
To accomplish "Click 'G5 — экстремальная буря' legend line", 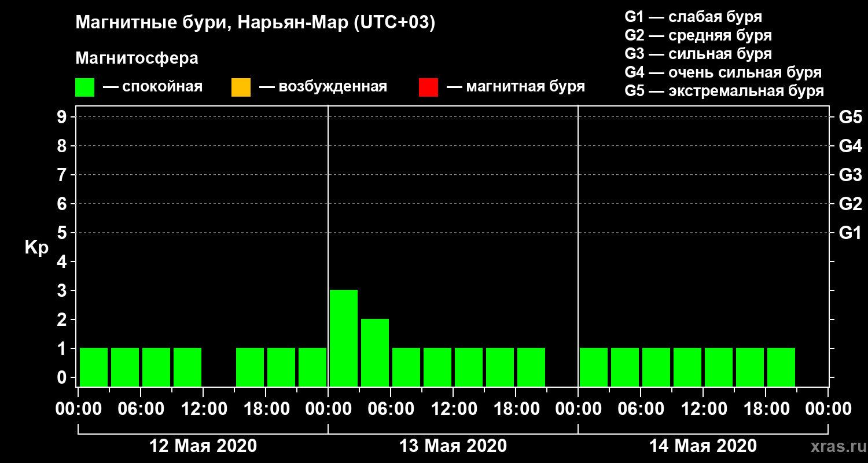I will point(724,91).
